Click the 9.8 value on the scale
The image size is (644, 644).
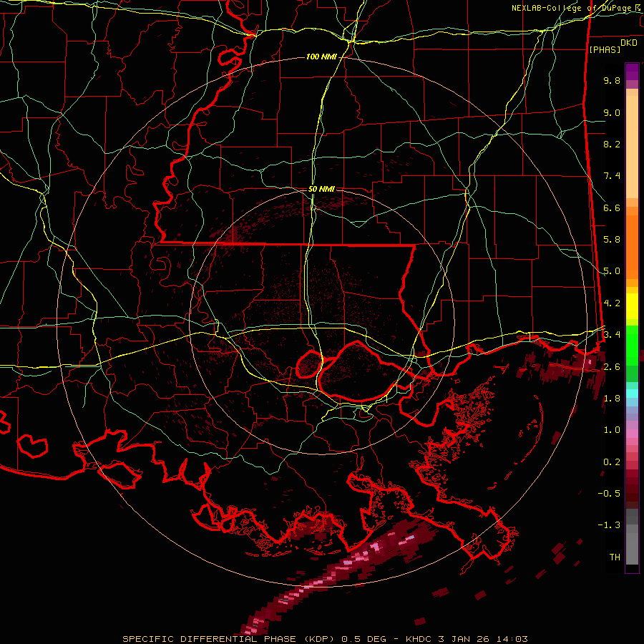coord(612,81)
